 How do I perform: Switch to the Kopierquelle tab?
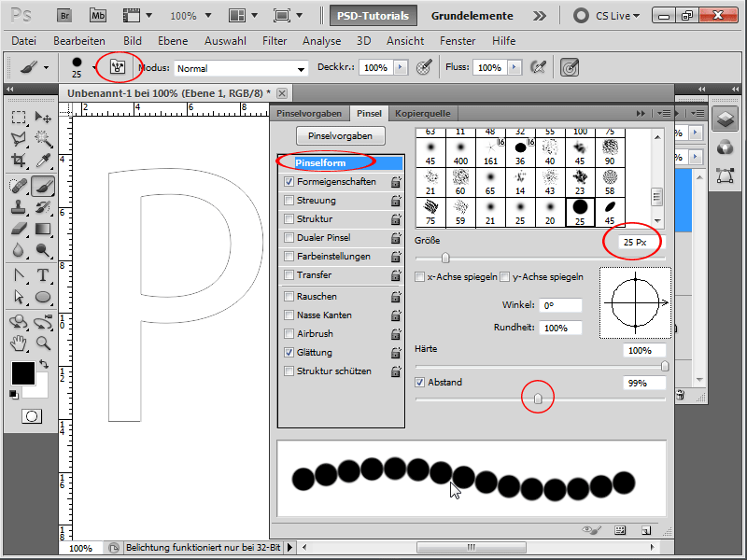click(x=423, y=113)
